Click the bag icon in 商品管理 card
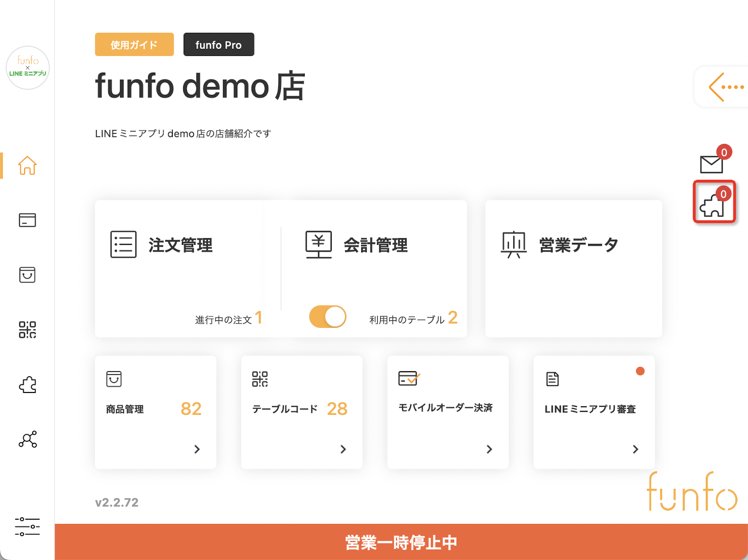The image size is (748, 560). (x=114, y=379)
